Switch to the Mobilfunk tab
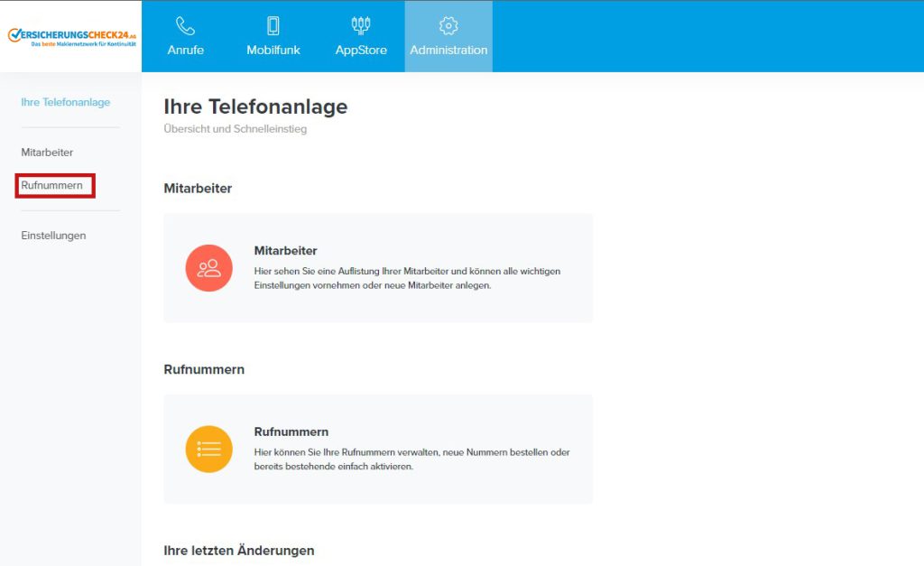 tap(273, 36)
